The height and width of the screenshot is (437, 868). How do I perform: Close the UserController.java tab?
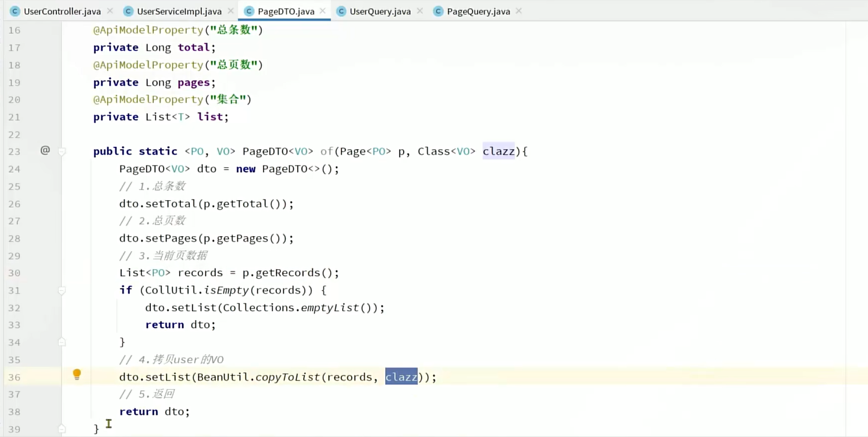click(110, 11)
